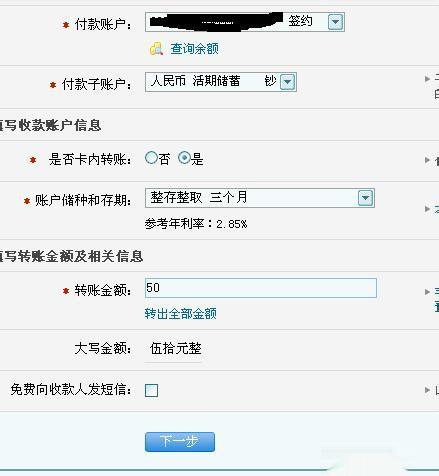This screenshot has width=439, height=476.
Task: Select the 否 radio button
Action: (x=151, y=158)
